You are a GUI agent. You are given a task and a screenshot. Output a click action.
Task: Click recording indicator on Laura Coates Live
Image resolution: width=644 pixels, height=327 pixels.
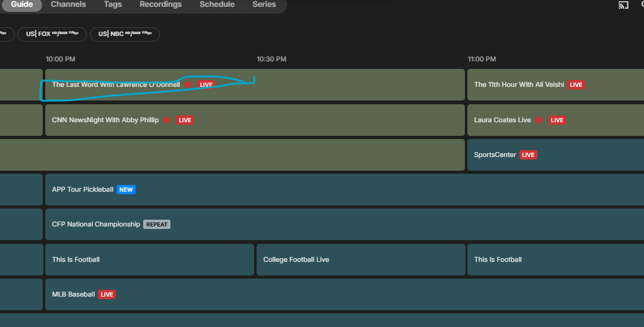click(x=539, y=120)
